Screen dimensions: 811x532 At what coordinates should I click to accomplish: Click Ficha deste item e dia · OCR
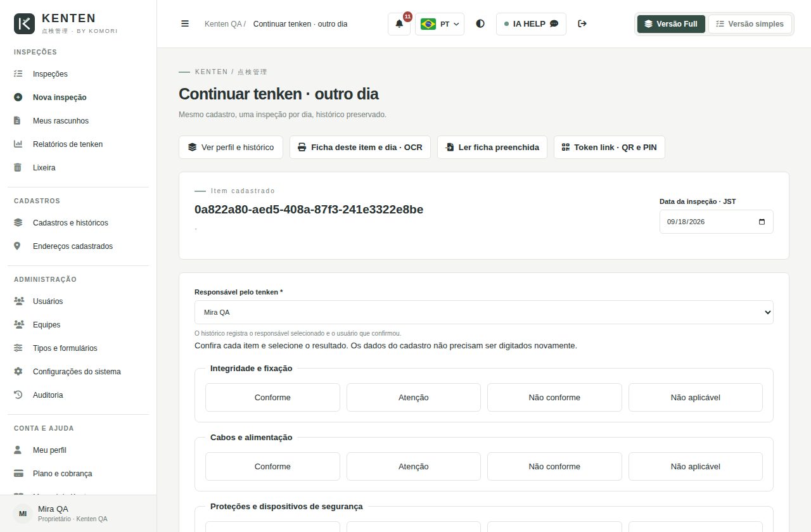[x=360, y=147]
